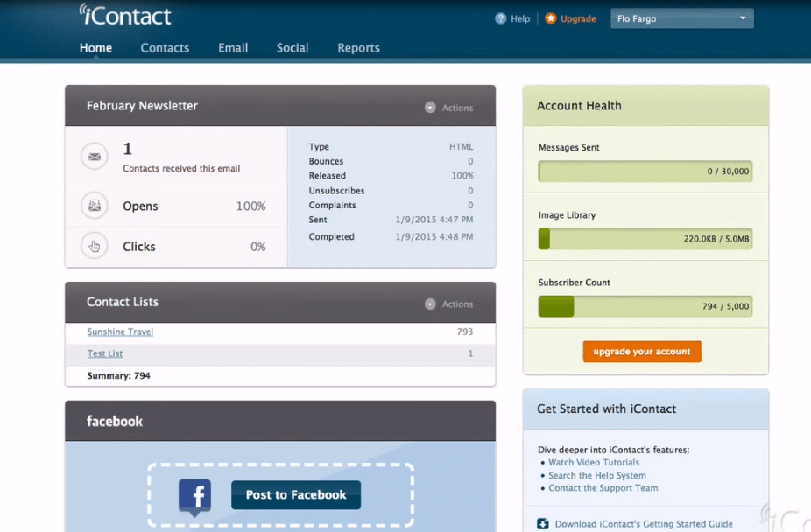The height and width of the screenshot is (532, 811).
Task: Open the Reports tab
Action: point(358,48)
